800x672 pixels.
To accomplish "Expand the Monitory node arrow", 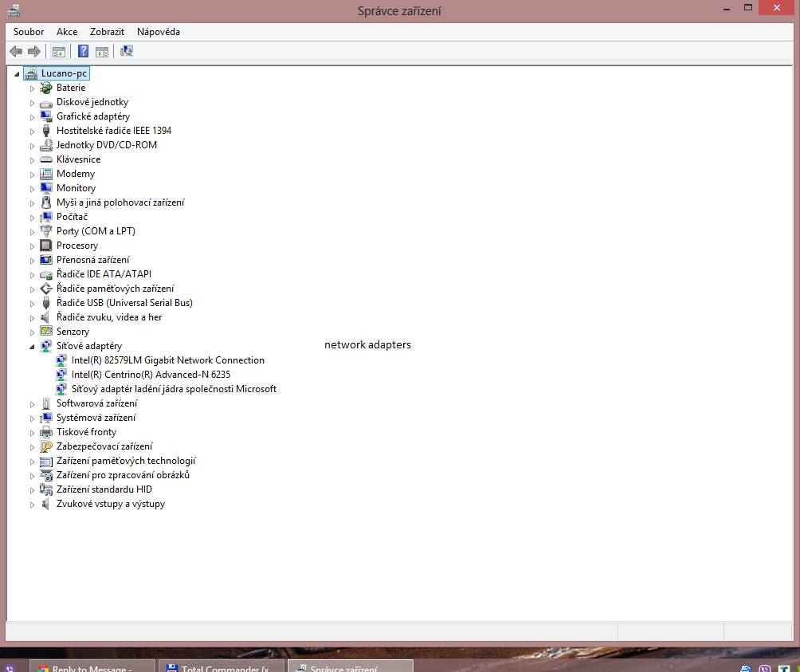I will tap(32, 188).
